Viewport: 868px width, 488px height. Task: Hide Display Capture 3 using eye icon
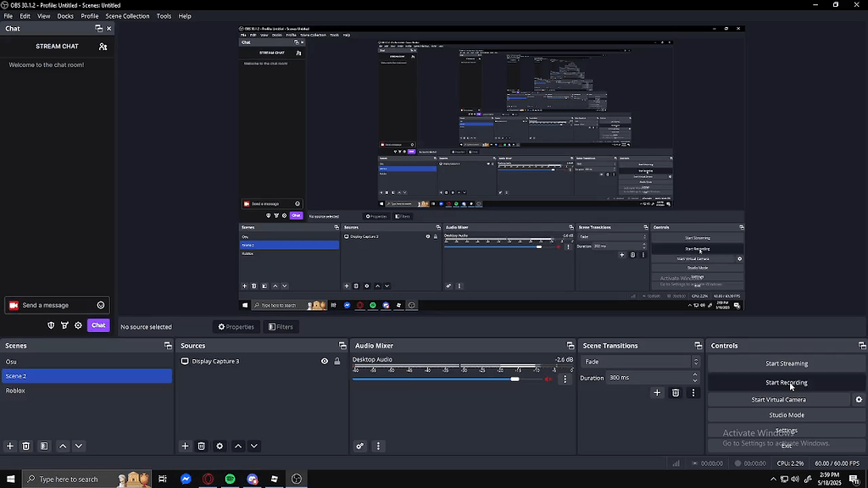324,361
